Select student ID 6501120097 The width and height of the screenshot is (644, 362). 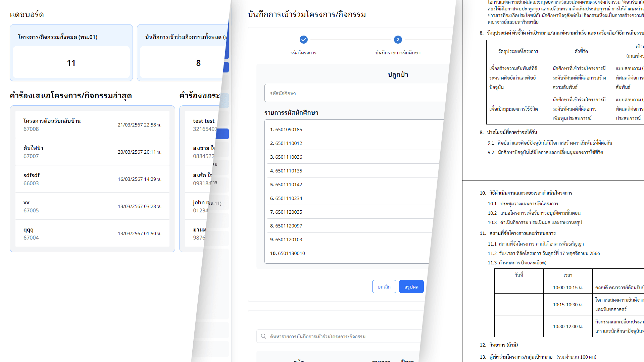click(350, 225)
